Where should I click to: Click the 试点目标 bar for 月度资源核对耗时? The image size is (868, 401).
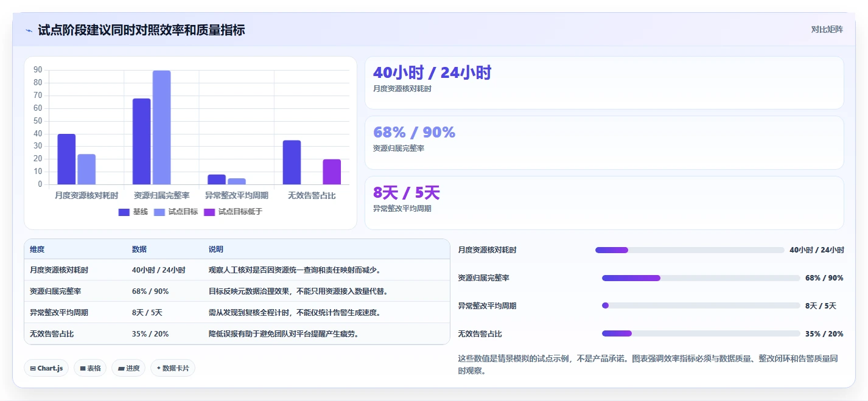(x=86, y=169)
